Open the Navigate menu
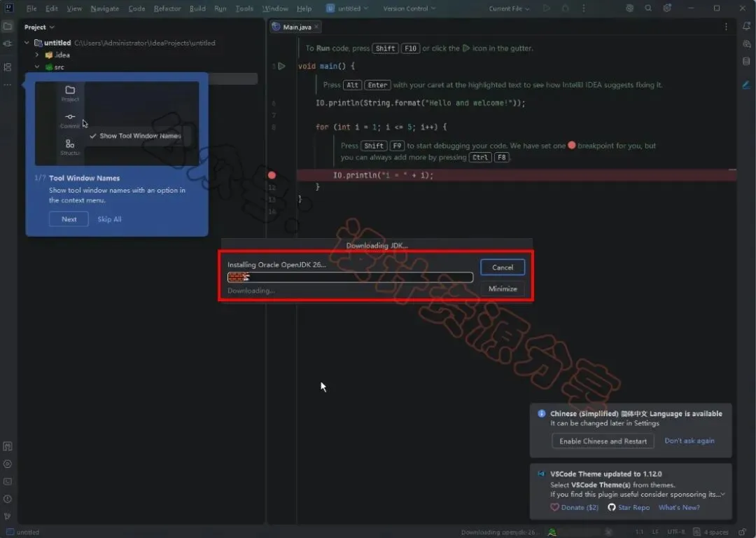Screen dimensions: 756x538 pyautogui.click(x=104, y=8)
